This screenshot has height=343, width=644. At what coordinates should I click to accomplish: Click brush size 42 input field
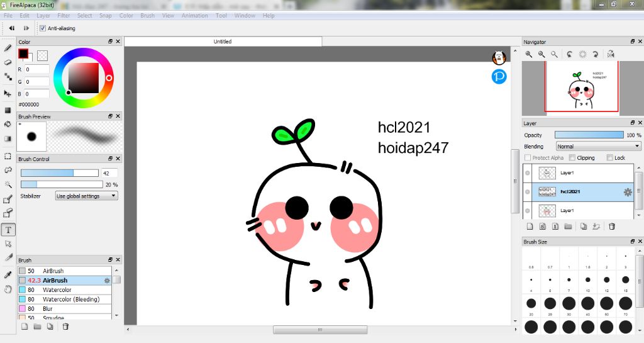coord(110,173)
